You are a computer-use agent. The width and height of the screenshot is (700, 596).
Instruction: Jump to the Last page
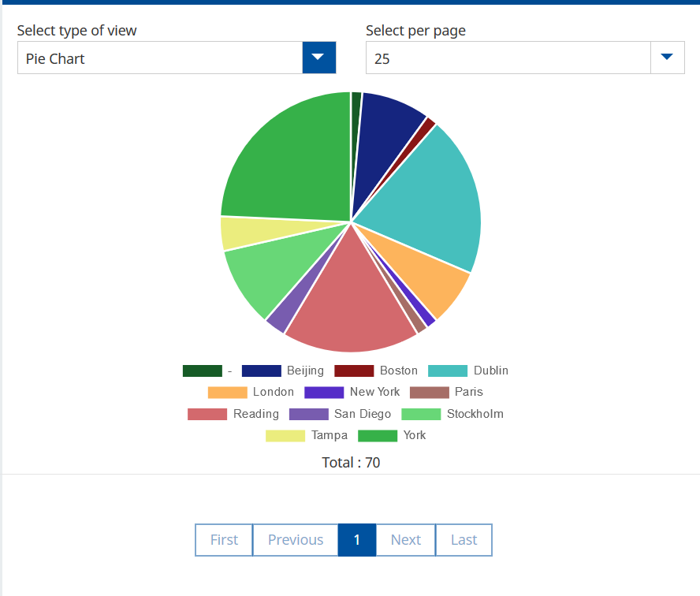(464, 540)
